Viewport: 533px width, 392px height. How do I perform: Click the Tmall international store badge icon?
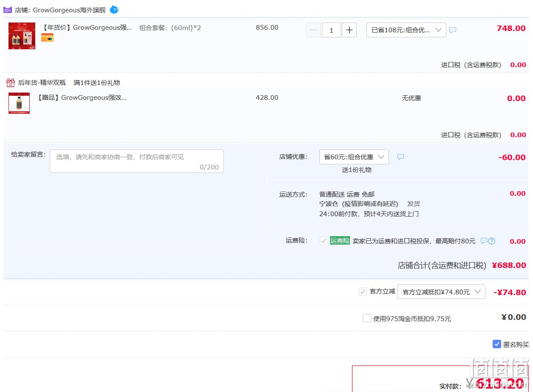pos(8,10)
